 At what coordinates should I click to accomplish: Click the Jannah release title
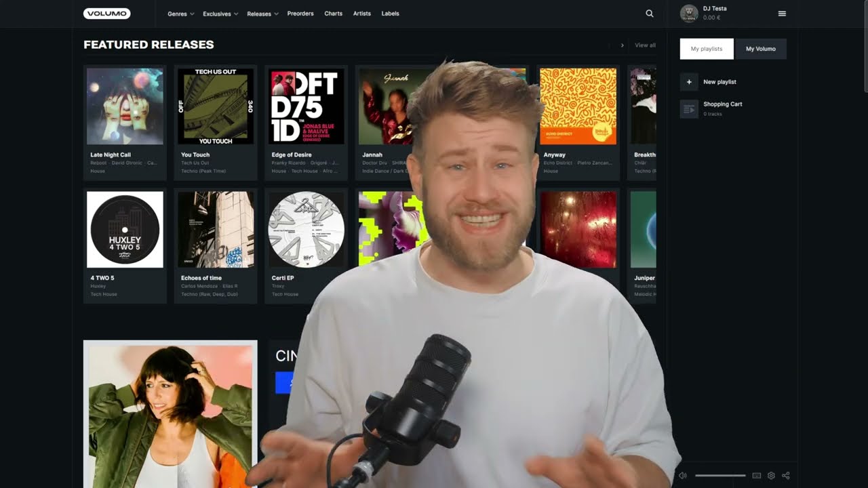[x=372, y=155]
